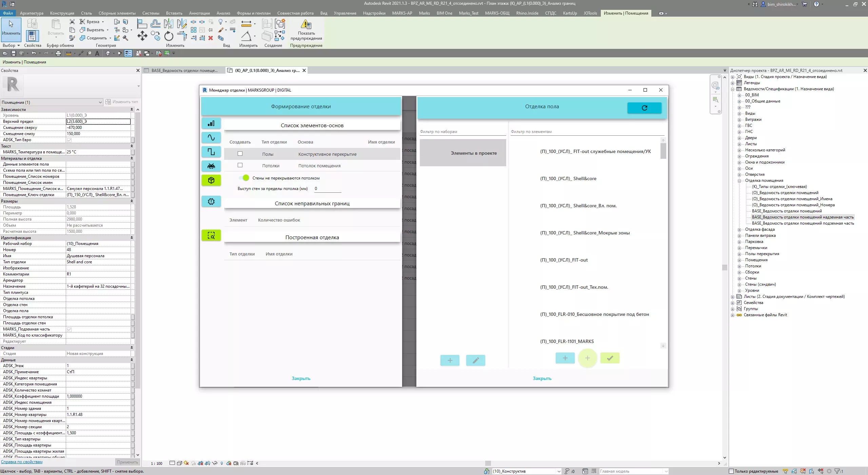The height and width of the screenshot is (475, 868).
Task: Click the bar chart icon in finishing manager sidebar
Action: point(211,123)
